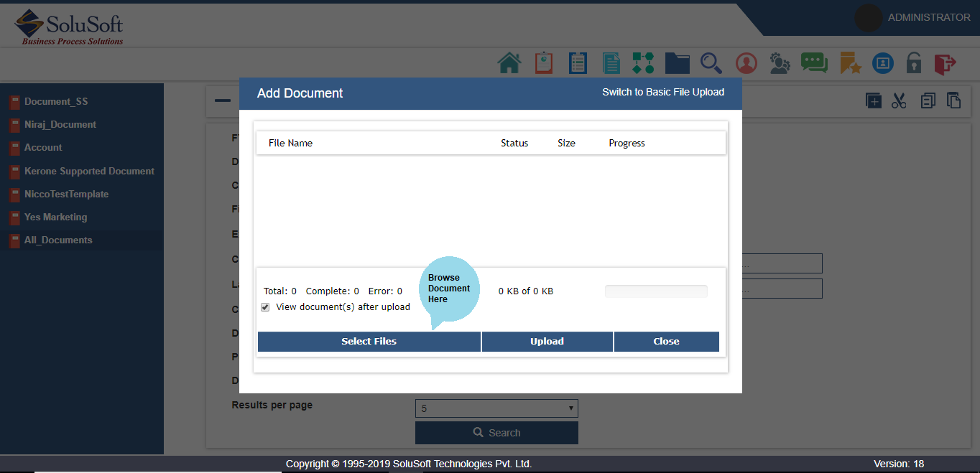The height and width of the screenshot is (473, 980).
Task: Click the padlock unlock icon
Action: point(913,63)
